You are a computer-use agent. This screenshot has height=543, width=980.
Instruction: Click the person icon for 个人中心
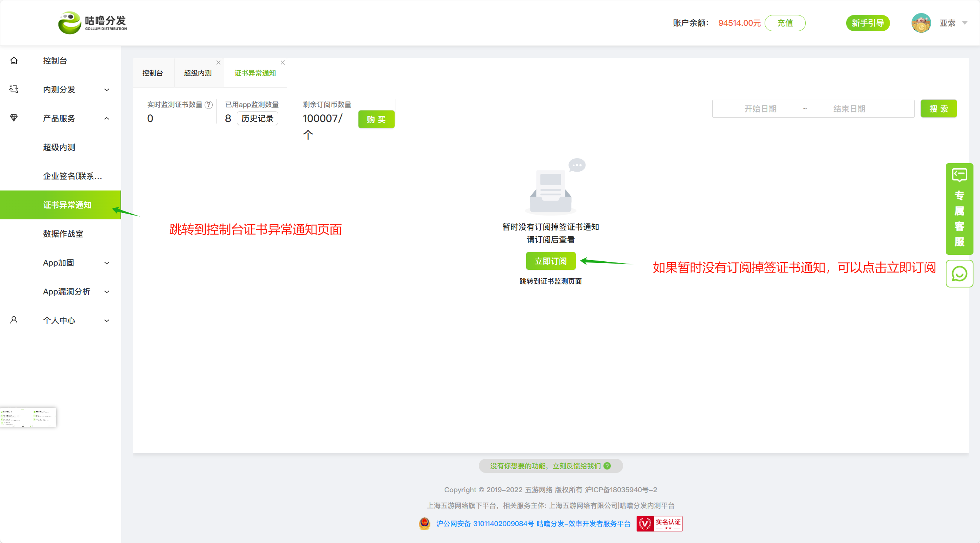coord(14,320)
